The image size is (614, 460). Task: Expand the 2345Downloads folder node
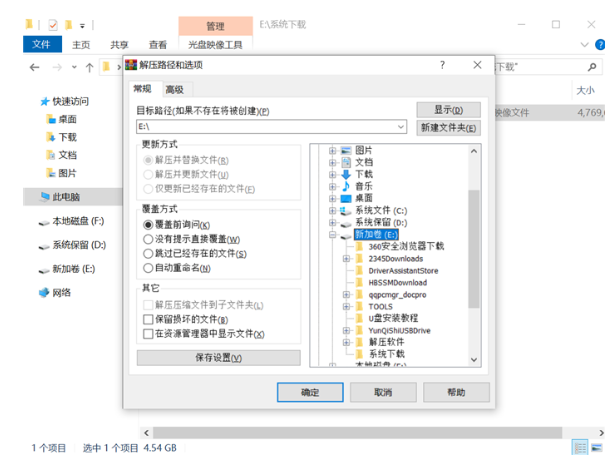[x=346, y=258]
